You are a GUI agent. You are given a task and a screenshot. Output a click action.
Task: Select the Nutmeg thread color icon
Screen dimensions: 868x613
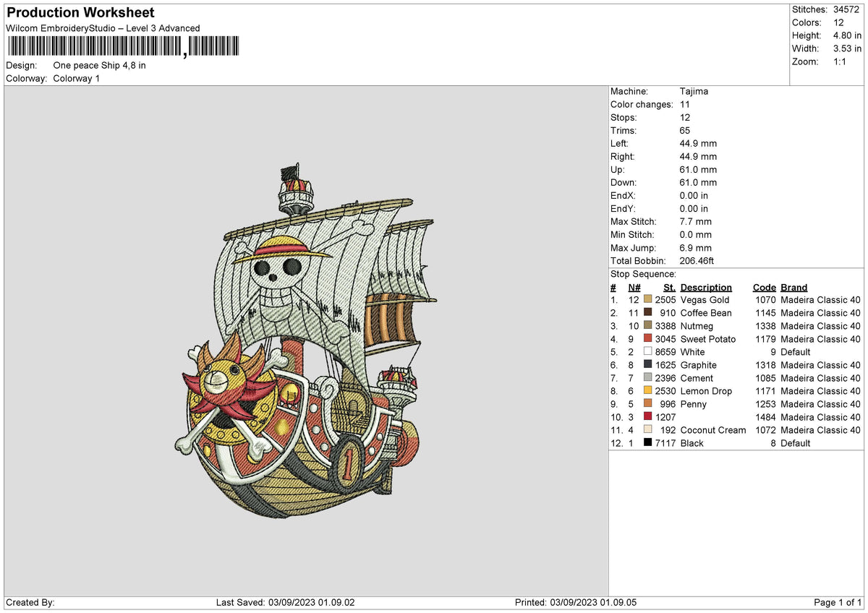click(647, 326)
